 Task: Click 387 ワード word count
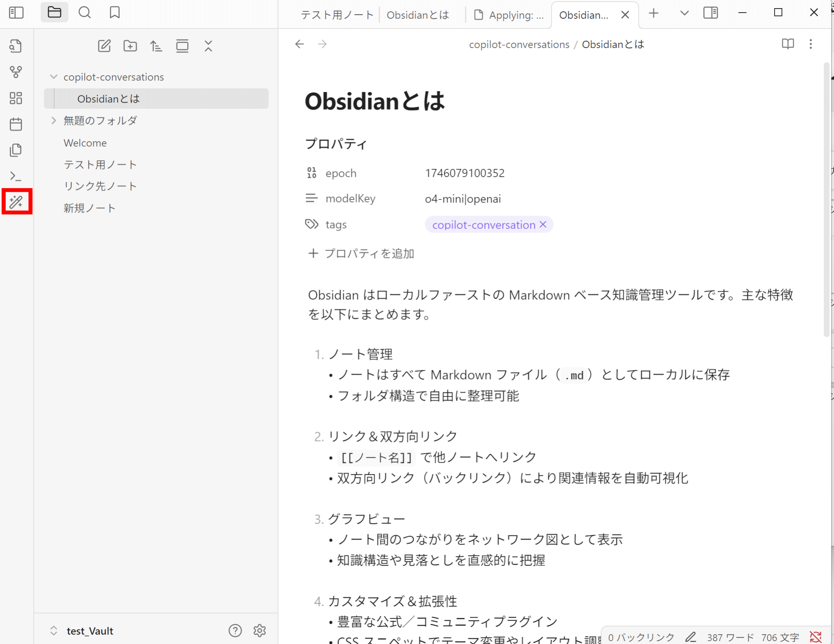(x=731, y=637)
